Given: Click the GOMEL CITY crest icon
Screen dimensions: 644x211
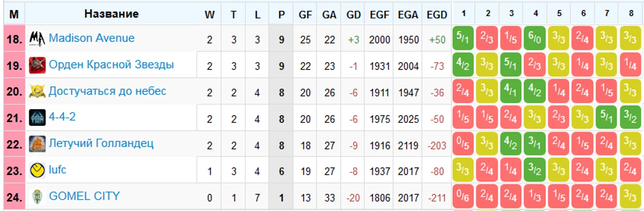Looking at the screenshot, I should (37, 196).
